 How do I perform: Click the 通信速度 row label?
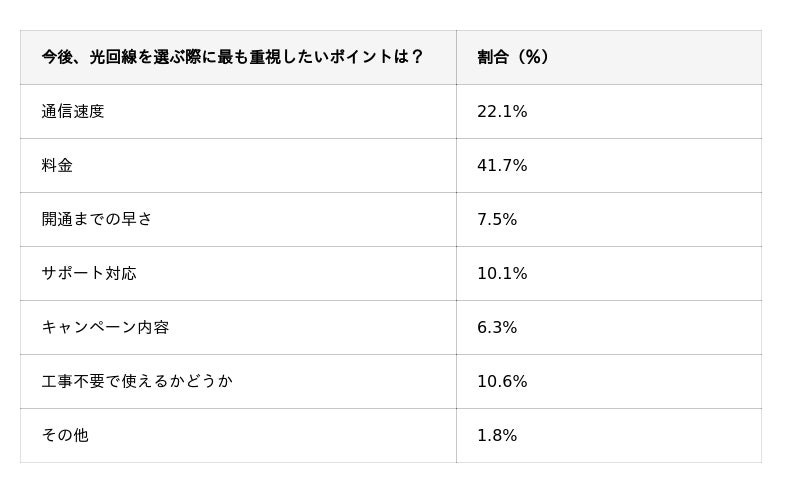pyautogui.click(x=73, y=111)
